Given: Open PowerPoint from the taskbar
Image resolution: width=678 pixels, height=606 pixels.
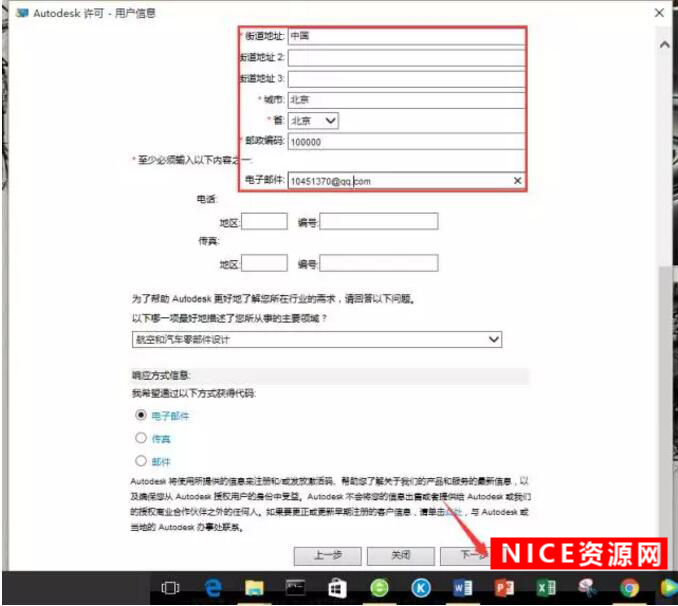Looking at the screenshot, I should coord(504,588).
